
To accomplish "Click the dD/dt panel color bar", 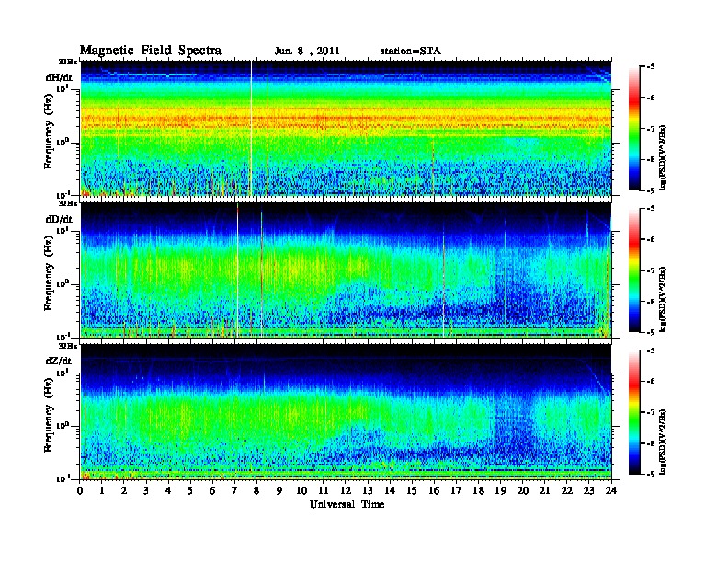I will point(634,270).
